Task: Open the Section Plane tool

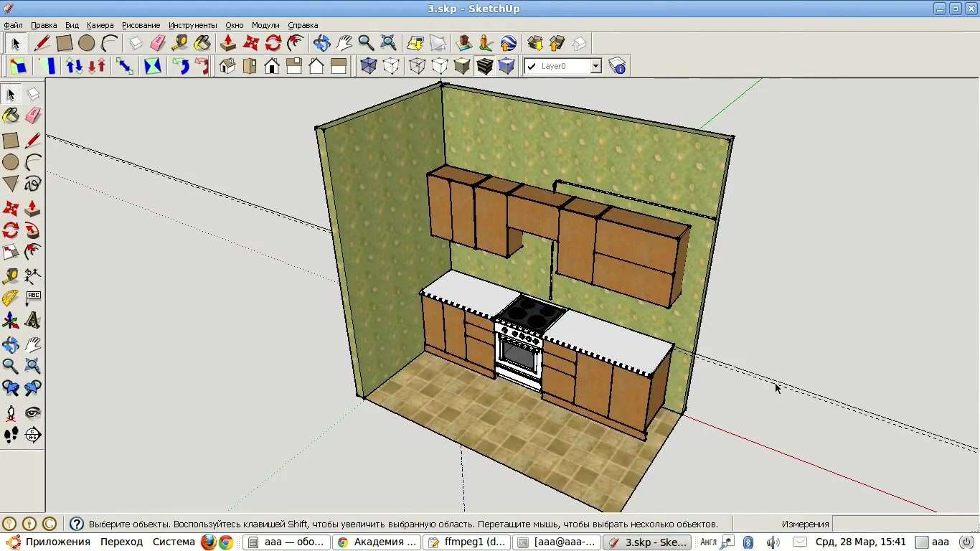Action: pyautogui.click(x=33, y=435)
